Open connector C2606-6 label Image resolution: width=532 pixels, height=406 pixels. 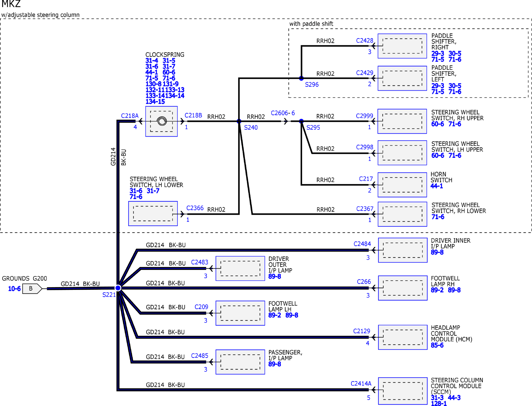click(x=283, y=113)
